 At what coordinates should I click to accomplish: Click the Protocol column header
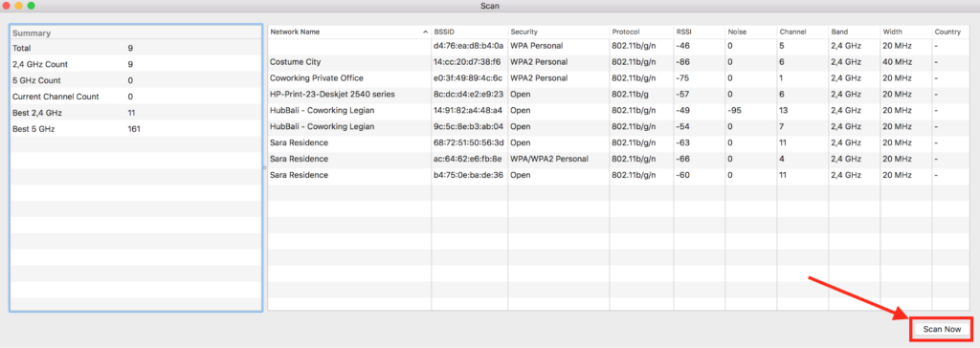tap(641, 32)
